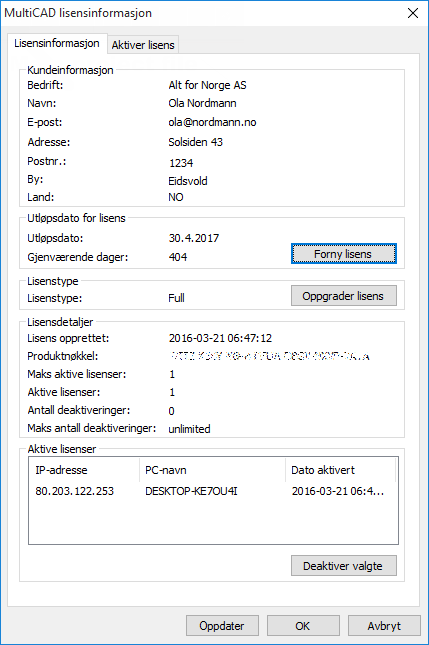Click the name Ola Nordmann
This screenshot has height=645, width=429.
click(x=202, y=103)
